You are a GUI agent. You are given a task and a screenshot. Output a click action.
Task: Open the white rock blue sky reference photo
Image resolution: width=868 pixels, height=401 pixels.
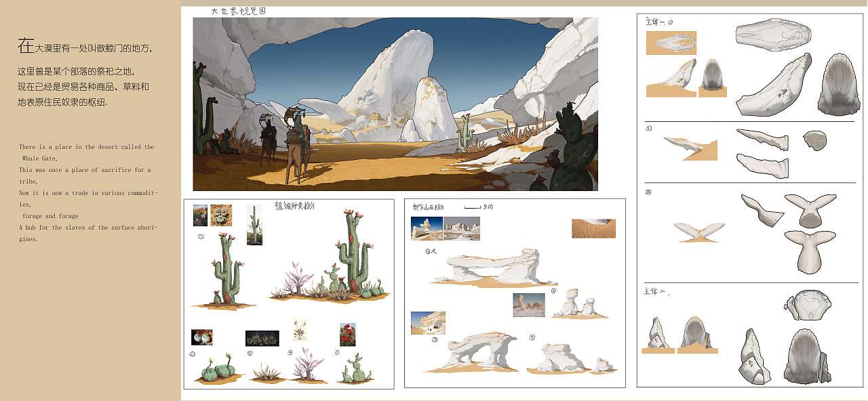427,228
